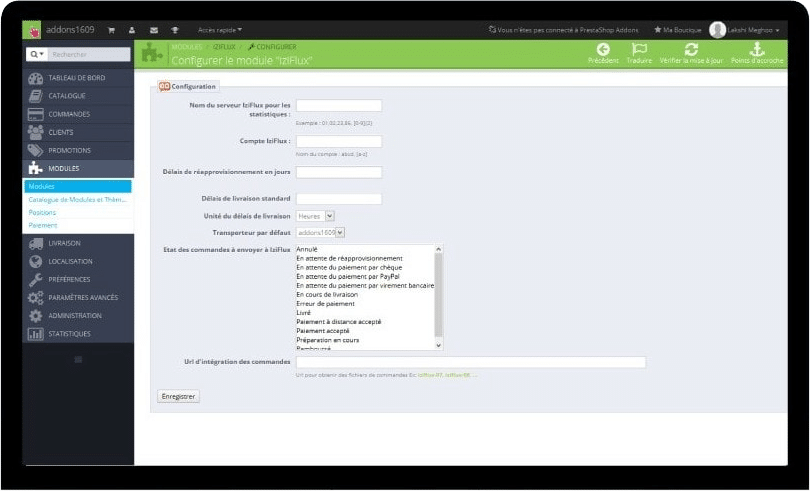Click the order states list scroll-down arrow
Image resolution: width=810 pixels, height=491 pixels.
[439, 345]
